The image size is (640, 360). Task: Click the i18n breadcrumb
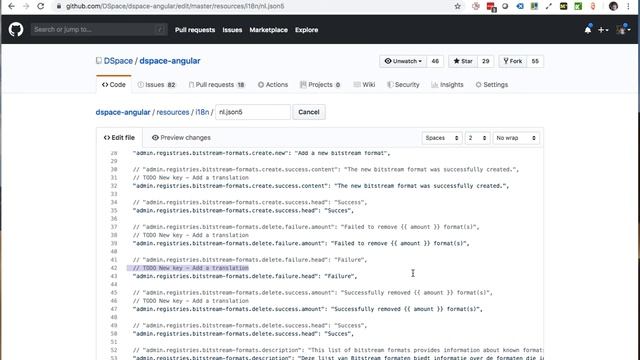[x=202, y=112]
